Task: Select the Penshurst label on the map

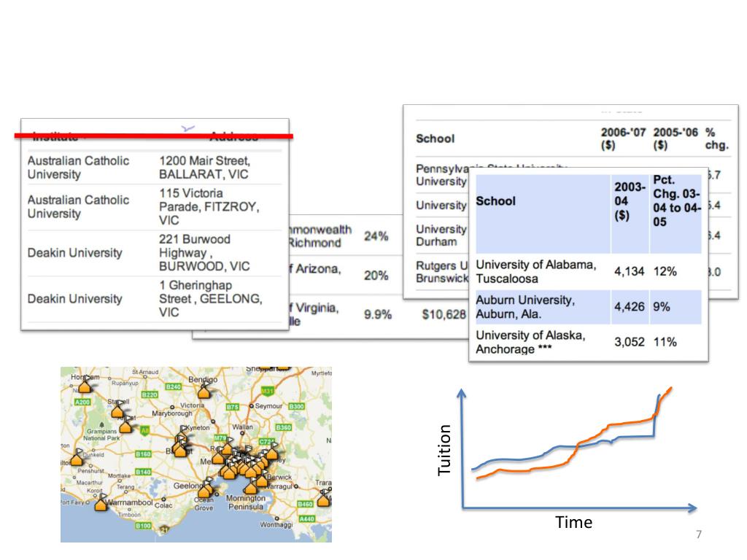Action: (90, 471)
